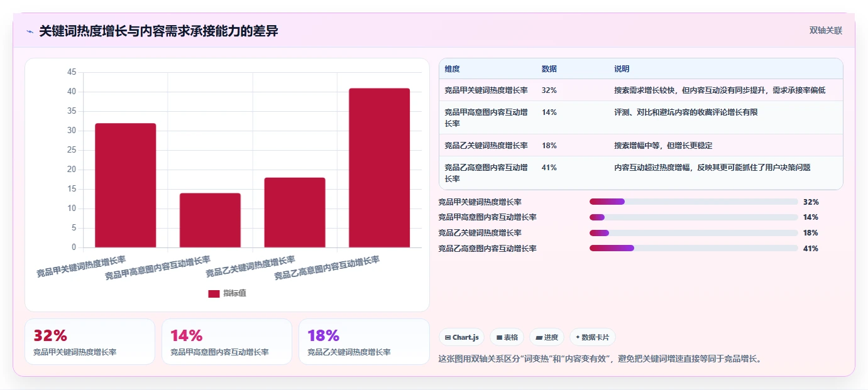Image resolution: width=868 pixels, height=390 pixels.
Task: Click the 18% progress bar
Action: click(693, 233)
